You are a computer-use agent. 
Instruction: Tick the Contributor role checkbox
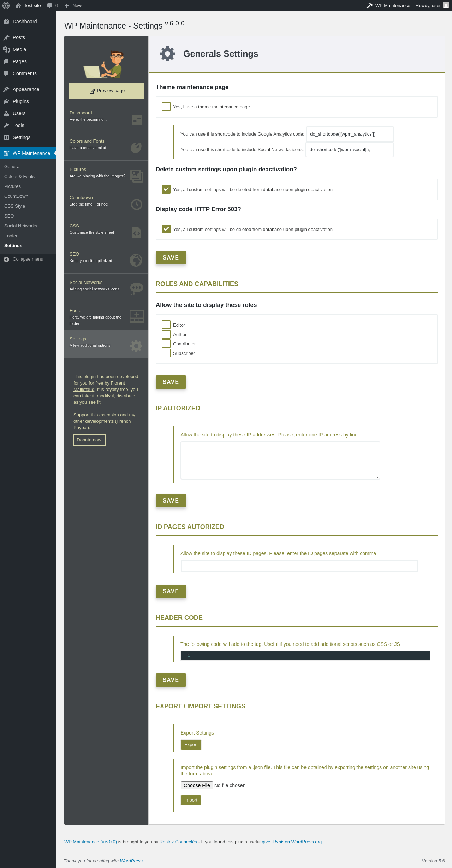[x=166, y=344]
